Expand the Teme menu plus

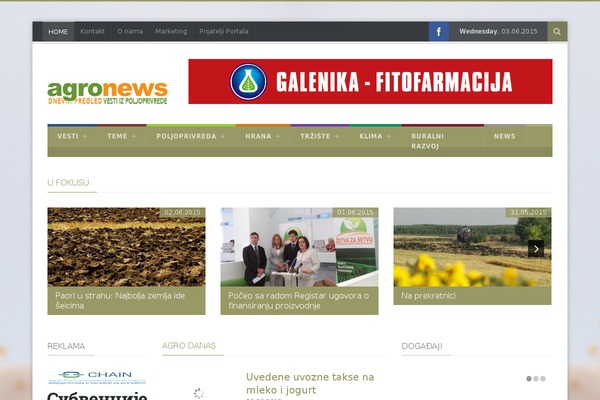[x=134, y=136]
